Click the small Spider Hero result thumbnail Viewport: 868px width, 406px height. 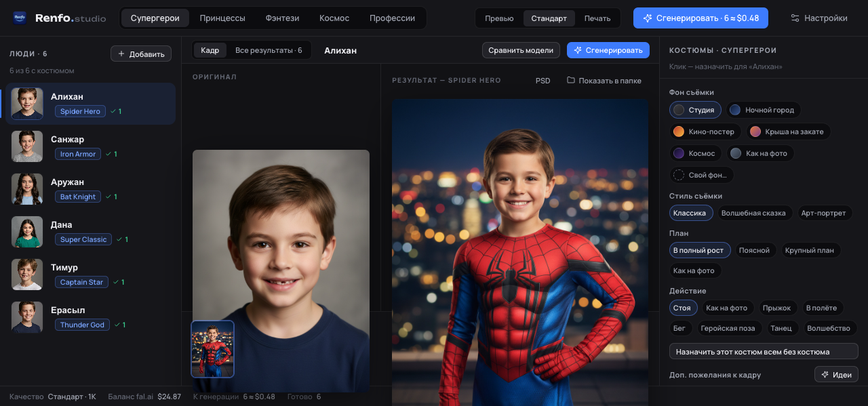[212, 349]
